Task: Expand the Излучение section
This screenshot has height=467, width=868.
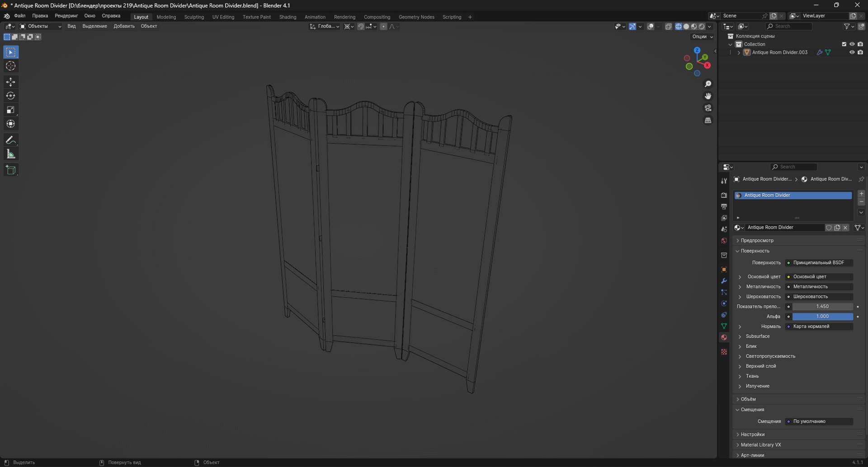Action: tap(740, 386)
